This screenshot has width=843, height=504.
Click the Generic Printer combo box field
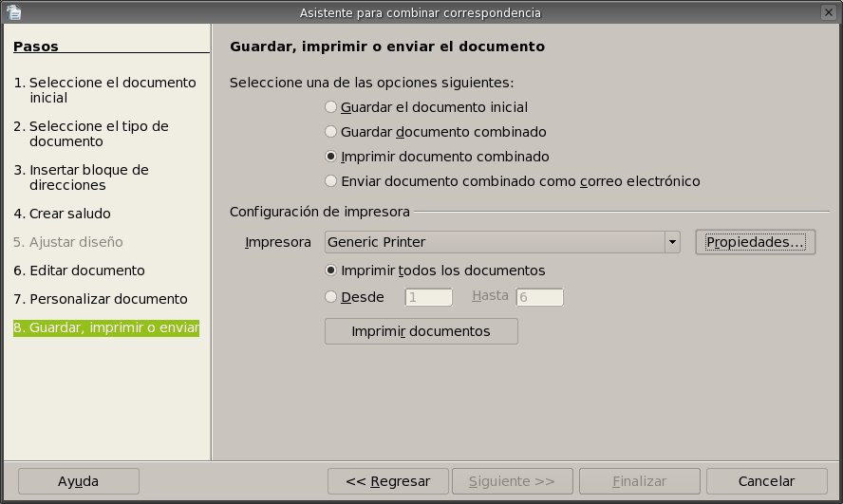(x=494, y=242)
